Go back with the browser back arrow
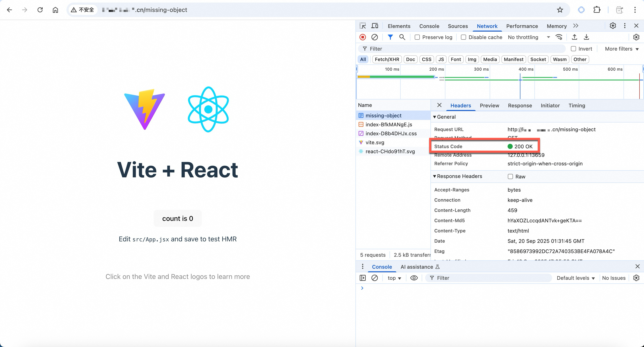The height and width of the screenshot is (347, 644). 10,10
